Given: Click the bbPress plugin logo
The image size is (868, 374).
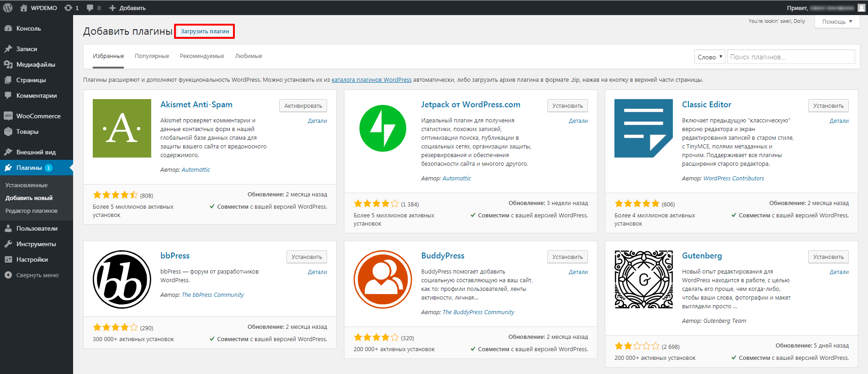Looking at the screenshot, I should (x=122, y=279).
